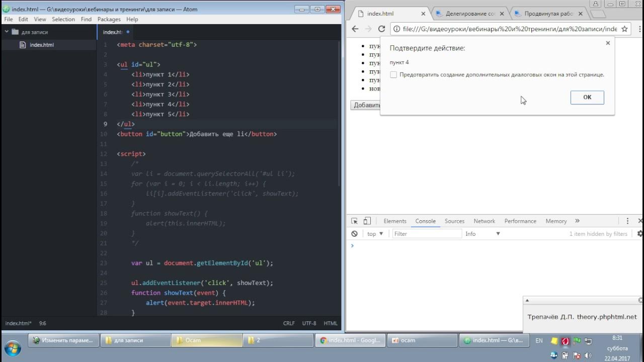Click the UTF-8 encoding indicator
Image resolution: width=644 pixels, height=362 pixels.
pos(309,323)
